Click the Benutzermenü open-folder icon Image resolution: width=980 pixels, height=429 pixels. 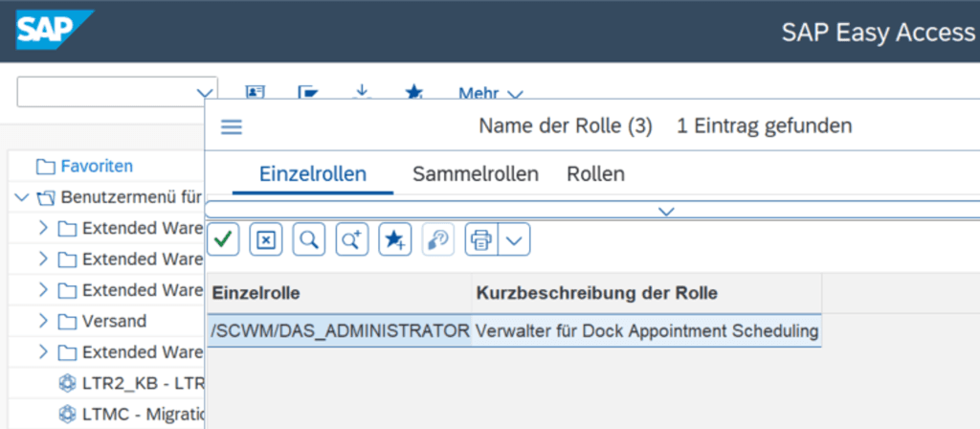pos(46,198)
